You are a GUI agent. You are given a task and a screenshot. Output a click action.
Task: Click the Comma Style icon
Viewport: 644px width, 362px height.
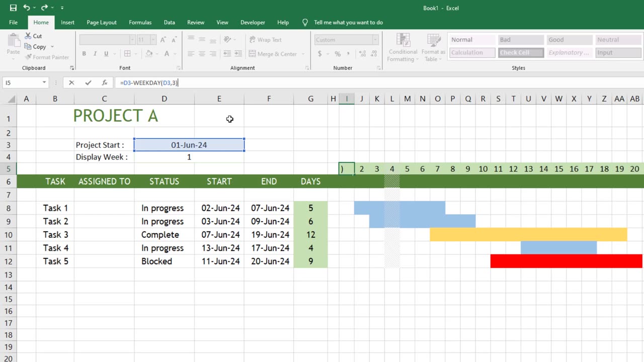click(x=349, y=54)
